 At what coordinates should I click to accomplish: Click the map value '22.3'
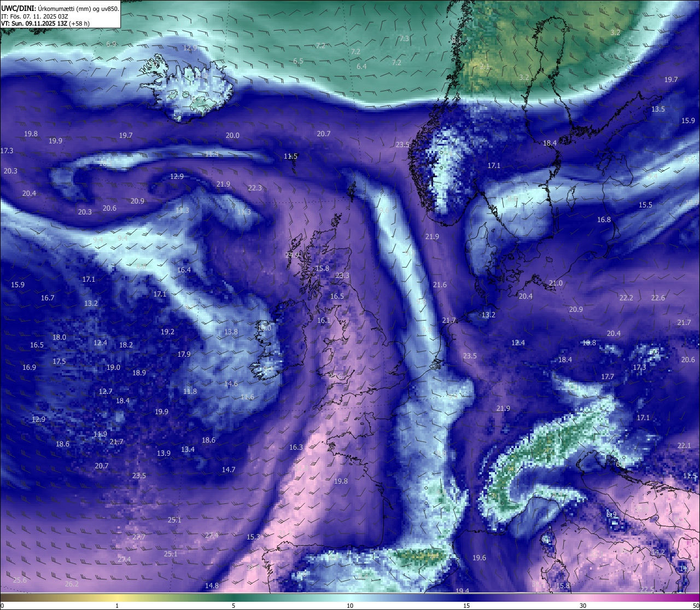255,188
